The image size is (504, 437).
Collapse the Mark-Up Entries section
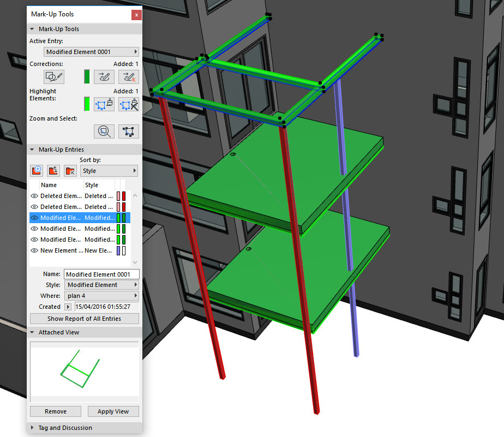click(x=32, y=149)
